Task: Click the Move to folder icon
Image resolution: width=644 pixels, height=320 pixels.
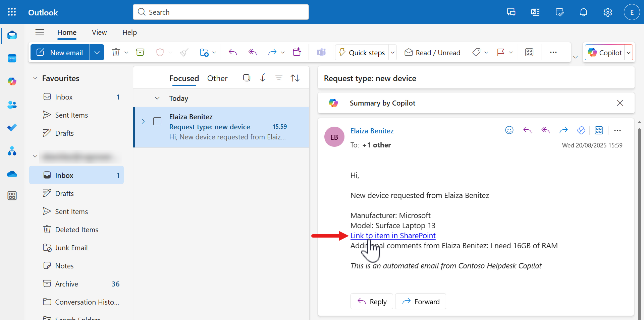Action: [205, 52]
